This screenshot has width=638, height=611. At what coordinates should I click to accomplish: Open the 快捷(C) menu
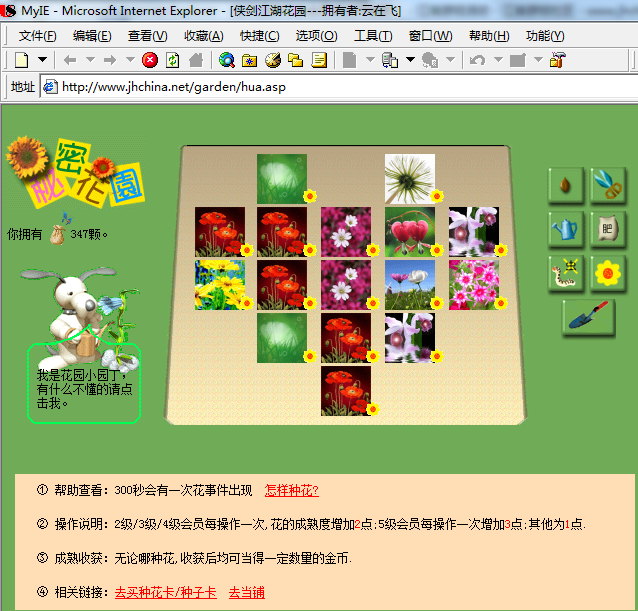coord(260,36)
